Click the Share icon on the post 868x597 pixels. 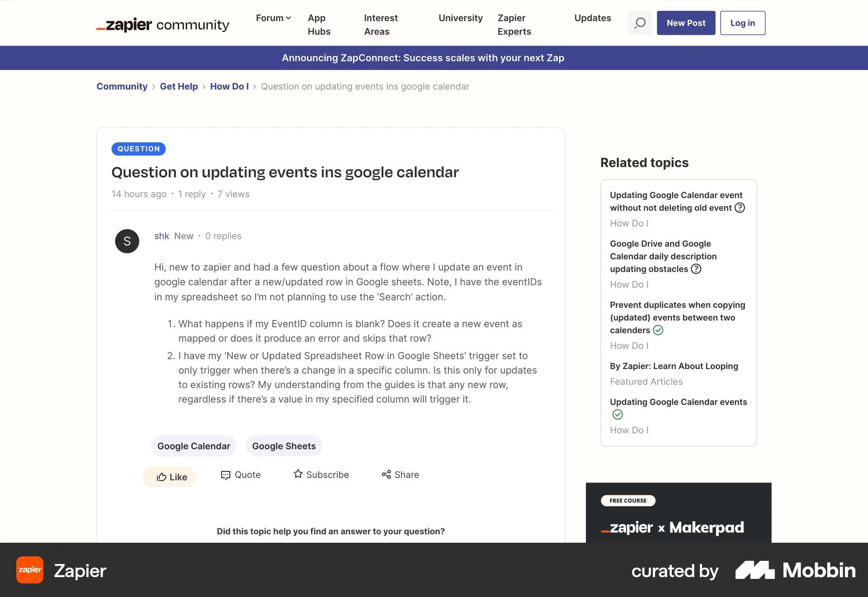[387, 474]
